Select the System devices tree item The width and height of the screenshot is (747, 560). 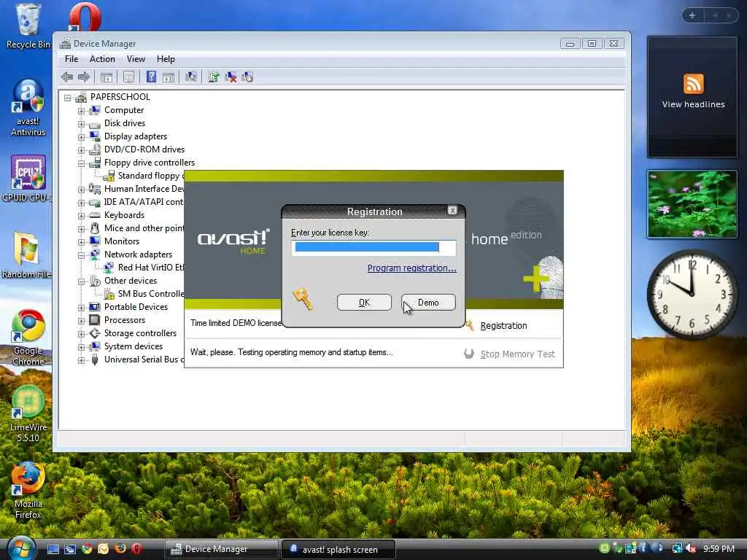[x=133, y=346]
